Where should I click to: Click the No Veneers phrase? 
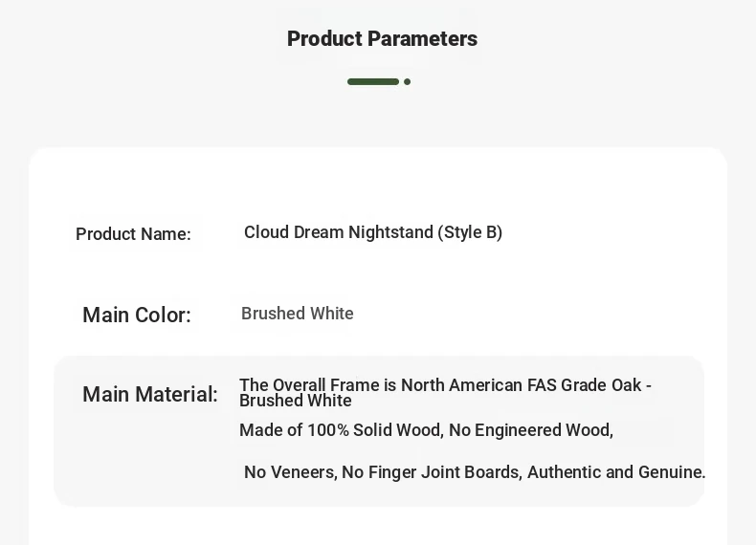click(x=289, y=472)
